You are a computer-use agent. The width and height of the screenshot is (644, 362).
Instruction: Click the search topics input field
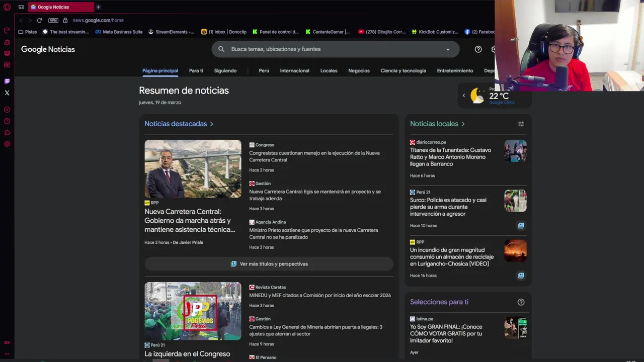click(335, 49)
